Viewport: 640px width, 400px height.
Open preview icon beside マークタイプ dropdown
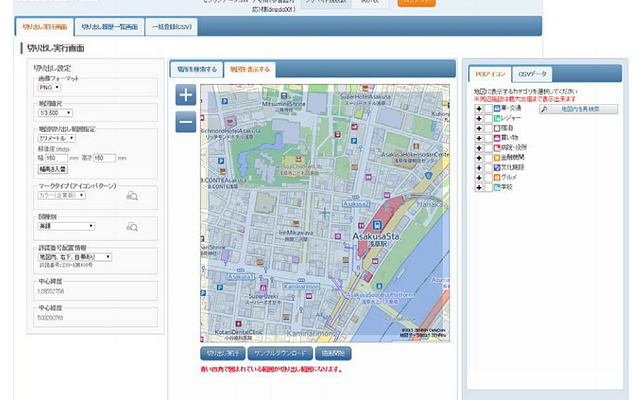tap(132, 196)
